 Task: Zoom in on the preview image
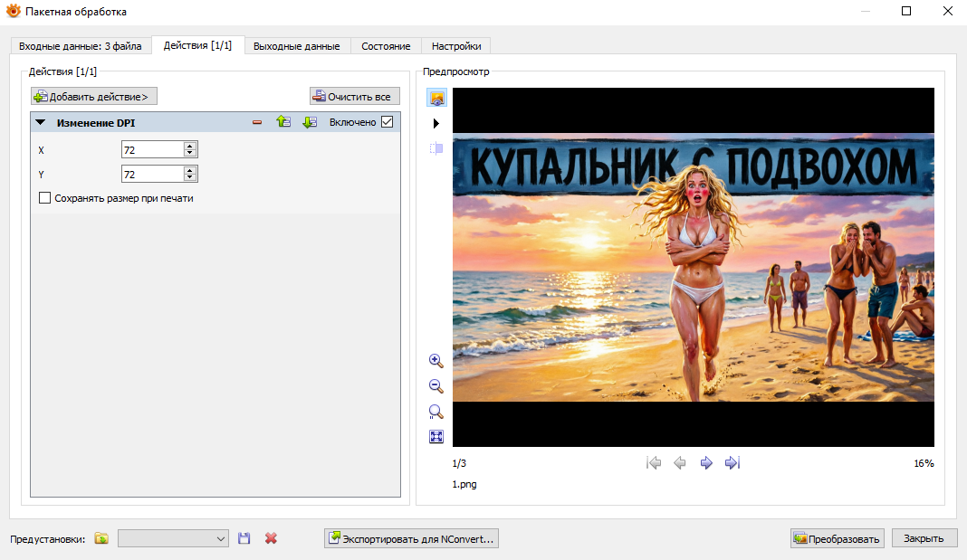click(436, 361)
